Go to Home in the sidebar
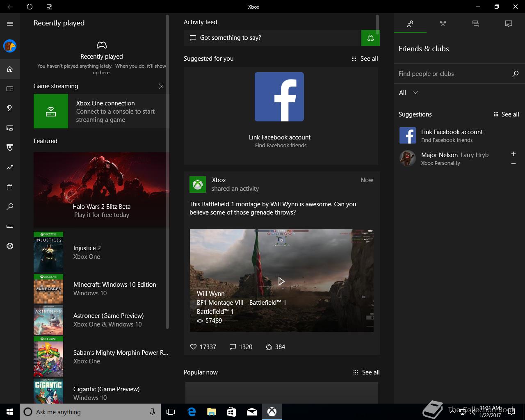Viewport: 525px width, 420px height. coord(10,69)
